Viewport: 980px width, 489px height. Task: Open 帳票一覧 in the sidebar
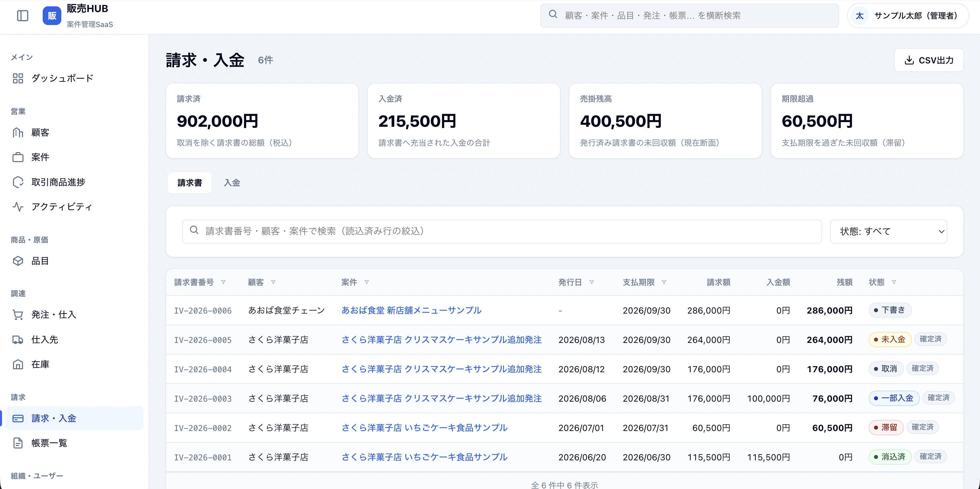(74, 443)
